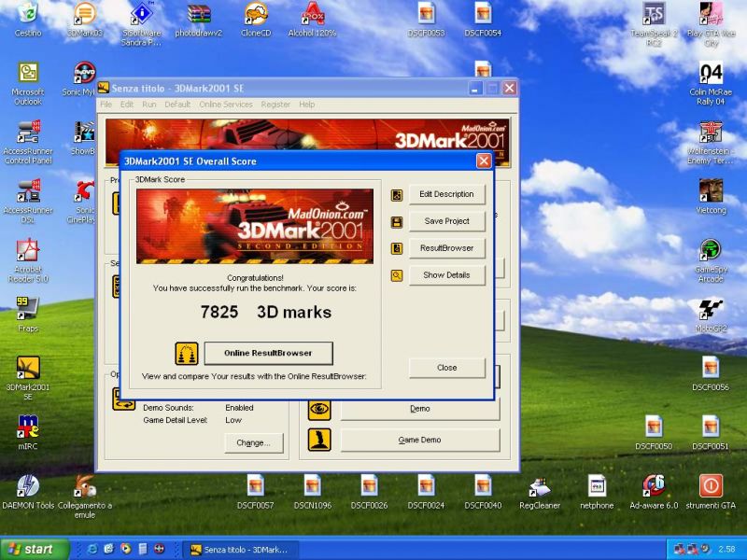This screenshot has height=560, width=747.
Task: Open Collegamento a emule shortcut
Action: [84, 497]
